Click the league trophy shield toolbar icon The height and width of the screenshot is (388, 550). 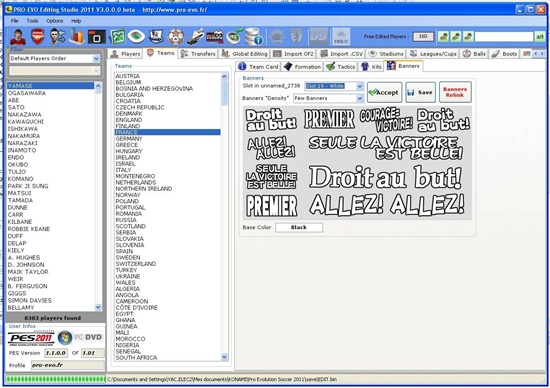(156, 36)
